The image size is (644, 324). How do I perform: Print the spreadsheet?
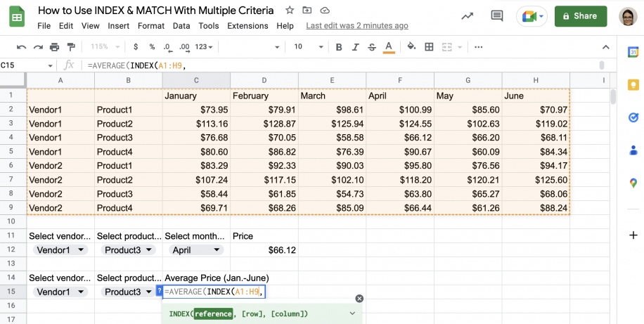pyautogui.click(x=55, y=47)
